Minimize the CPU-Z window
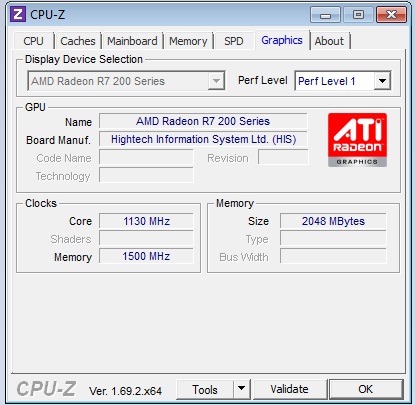Viewport: 415px width, 405px height. point(325,15)
